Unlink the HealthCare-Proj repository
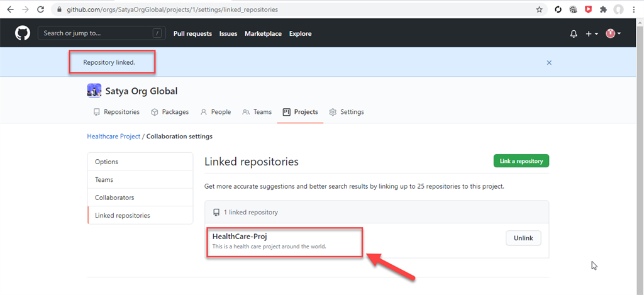This screenshot has width=644, height=295. [x=523, y=238]
